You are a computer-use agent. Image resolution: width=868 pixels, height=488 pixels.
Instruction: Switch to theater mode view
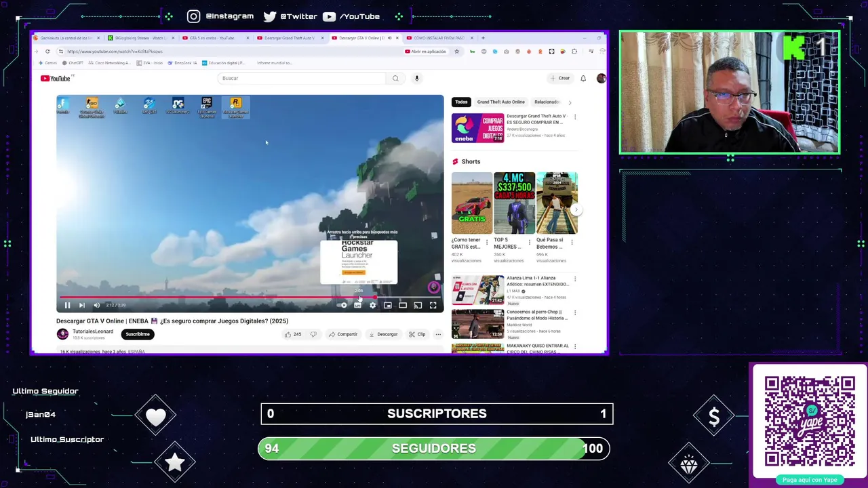pos(403,306)
